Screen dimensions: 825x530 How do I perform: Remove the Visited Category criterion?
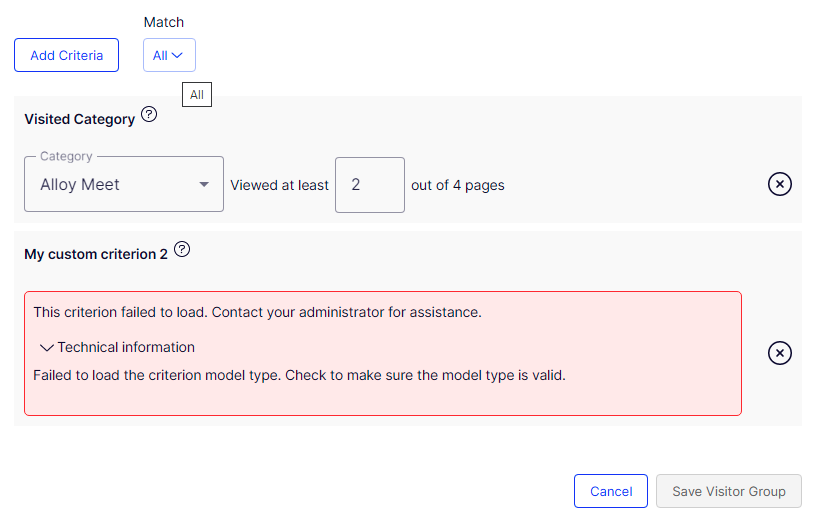[780, 184]
